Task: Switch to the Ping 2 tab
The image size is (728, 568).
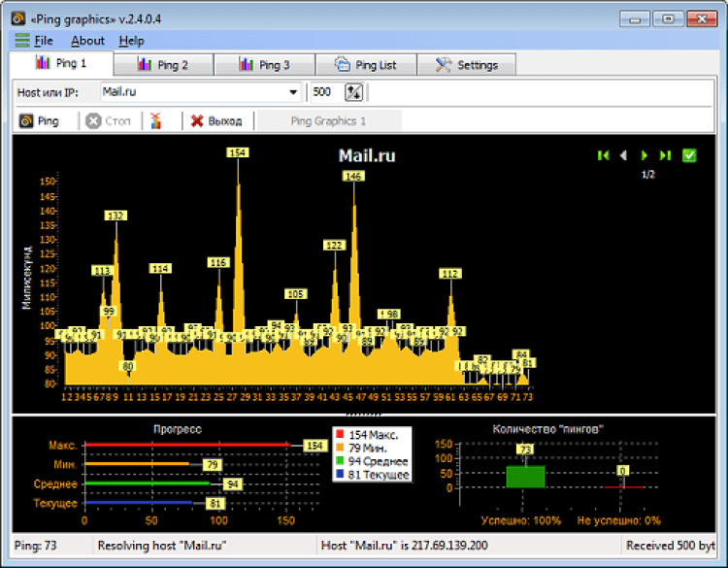Action: tap(163, 65)
